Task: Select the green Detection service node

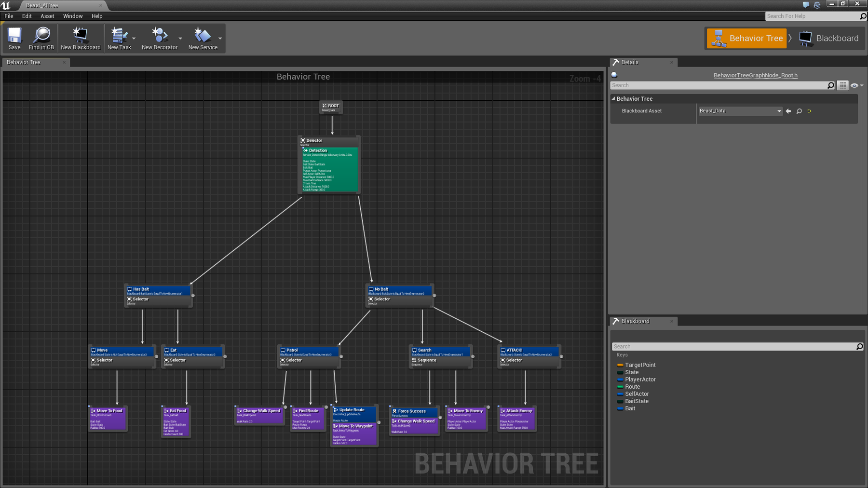Action: 330,170
